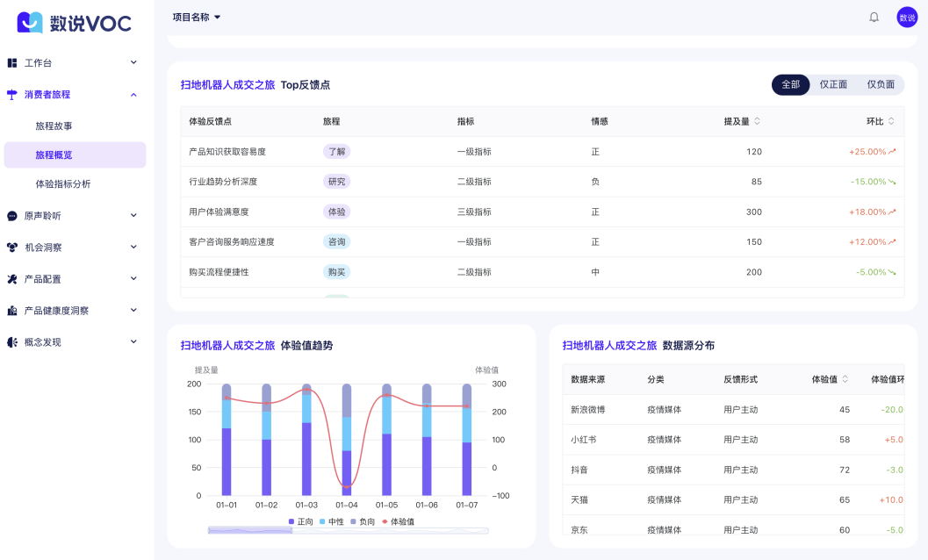Click the 客户咨询服务响应速度 row text
The height and width of the screenshot is (560, 928).
[x=232, y=242]
